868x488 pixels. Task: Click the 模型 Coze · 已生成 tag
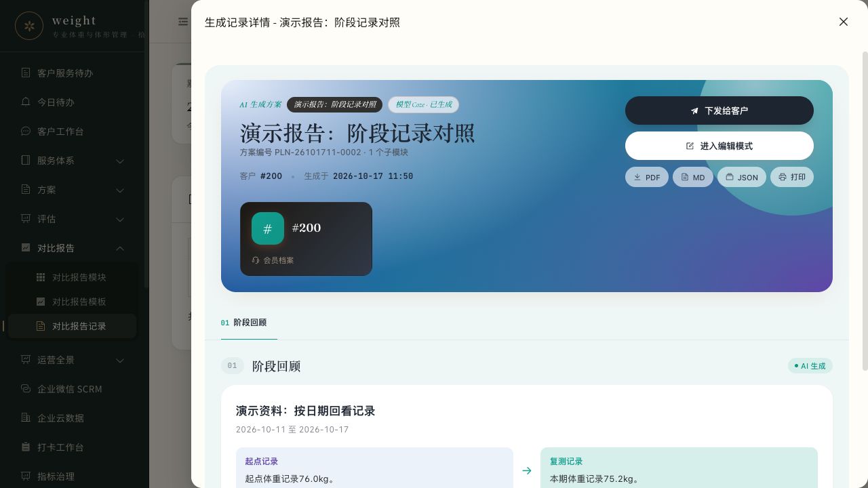(x=423, y=104)
